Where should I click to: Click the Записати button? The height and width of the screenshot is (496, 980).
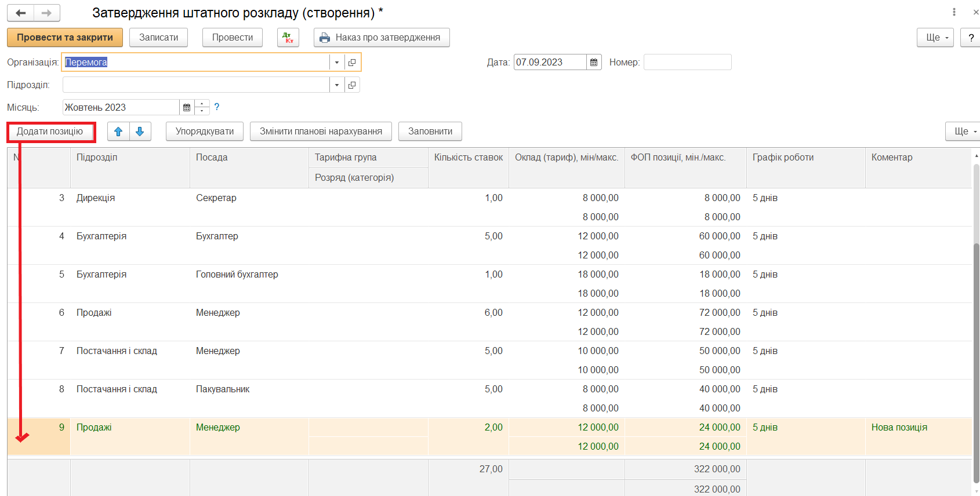tap(158, 38)
